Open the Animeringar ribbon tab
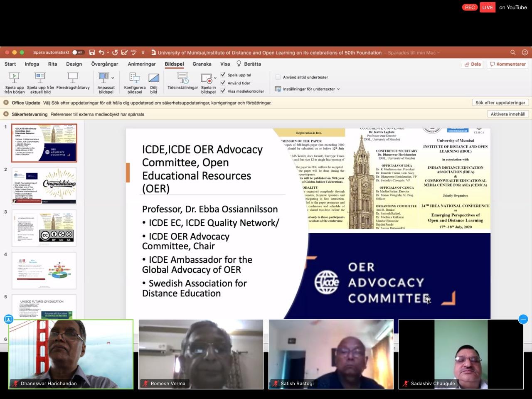The image size is (532, 399). click(x=142, y=64)
